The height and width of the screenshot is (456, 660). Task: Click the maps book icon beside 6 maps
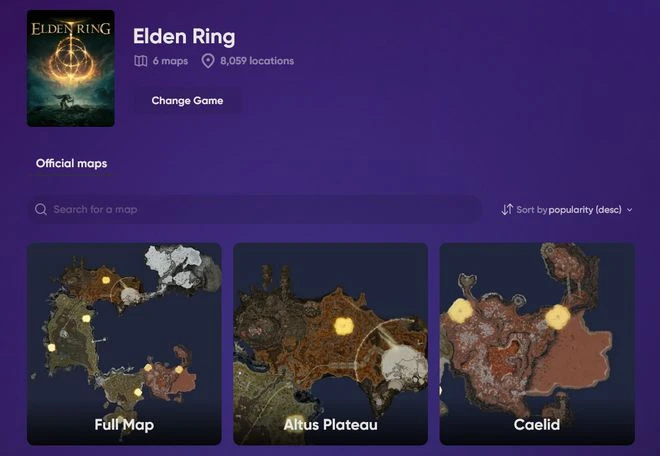pos(141,61)
